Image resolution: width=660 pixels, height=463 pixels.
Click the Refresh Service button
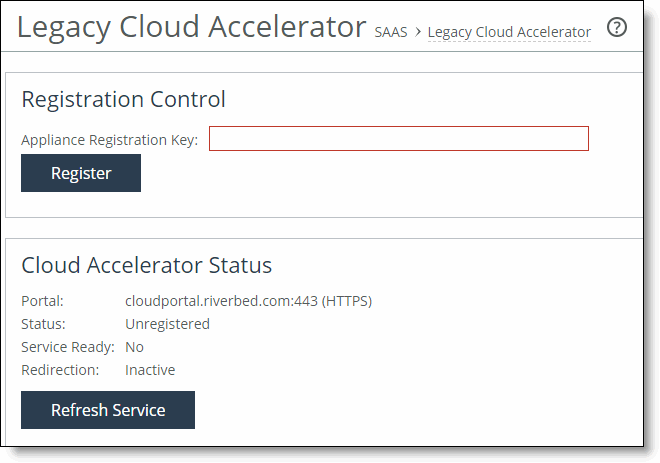[x=108, y=410]
